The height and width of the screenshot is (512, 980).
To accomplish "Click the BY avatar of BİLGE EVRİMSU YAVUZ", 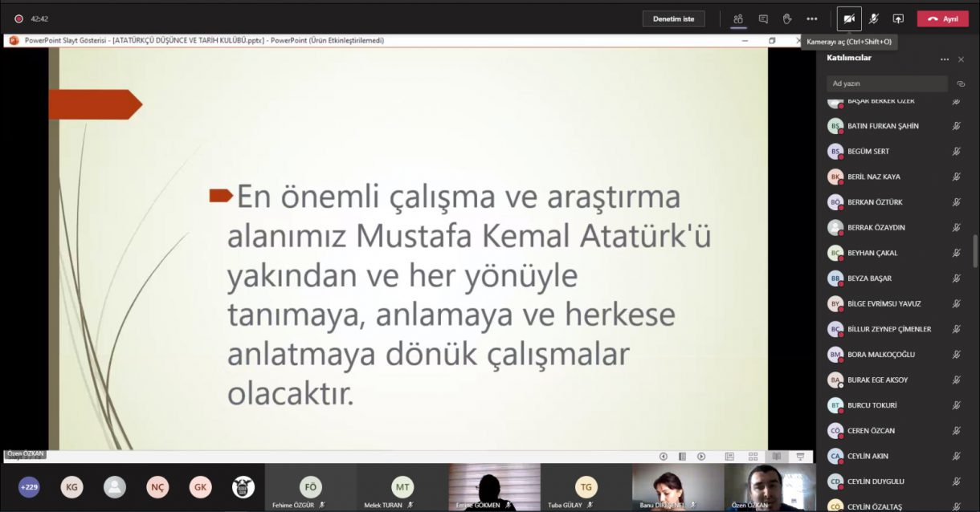I will [x=835, y=303].
